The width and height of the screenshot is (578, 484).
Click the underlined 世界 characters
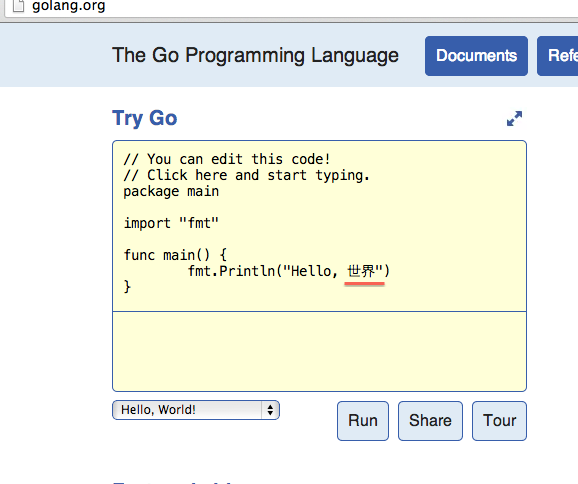[x=361, y=271]
